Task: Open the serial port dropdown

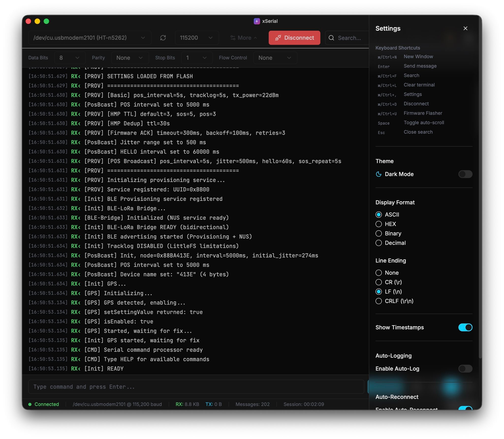Action: coord(90,38)
